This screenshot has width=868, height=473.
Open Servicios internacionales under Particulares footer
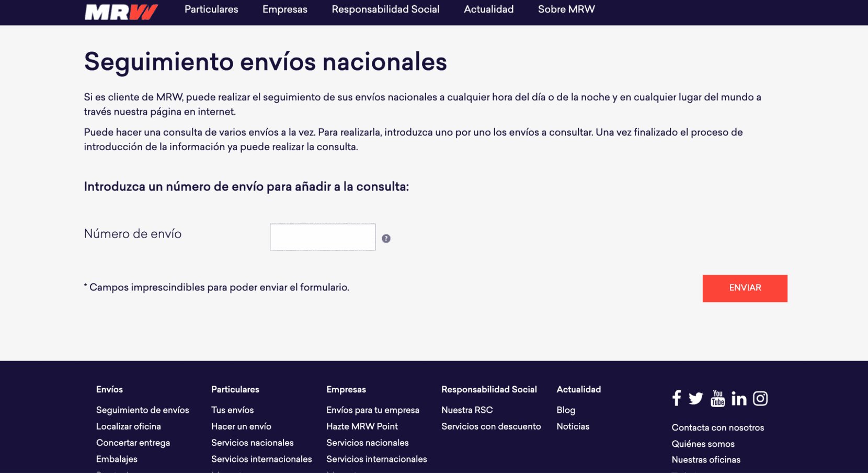pyautogui.click(x=261, y=459)
